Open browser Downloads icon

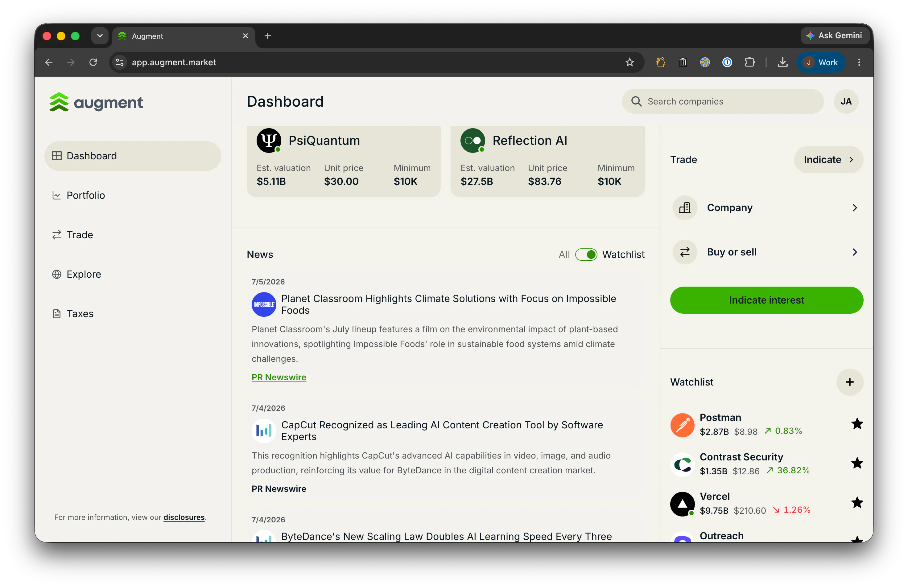tap(782, 62)
